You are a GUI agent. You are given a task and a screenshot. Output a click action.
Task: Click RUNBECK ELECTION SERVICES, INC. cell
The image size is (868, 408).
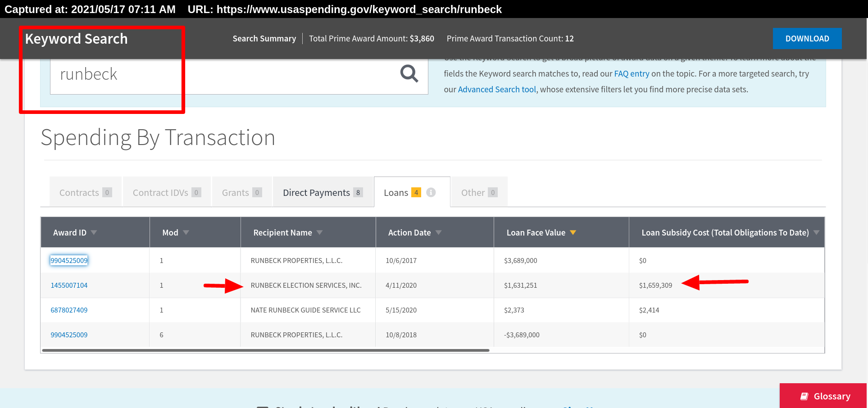(306, 285)
